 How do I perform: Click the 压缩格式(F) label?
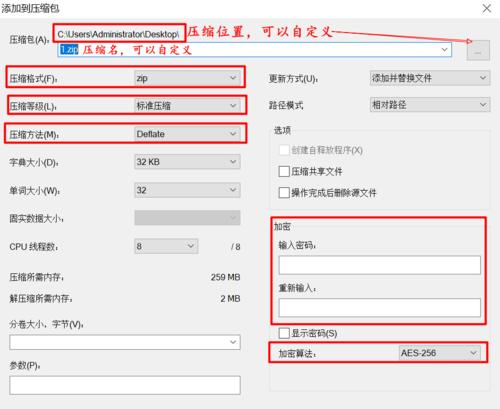33,79
